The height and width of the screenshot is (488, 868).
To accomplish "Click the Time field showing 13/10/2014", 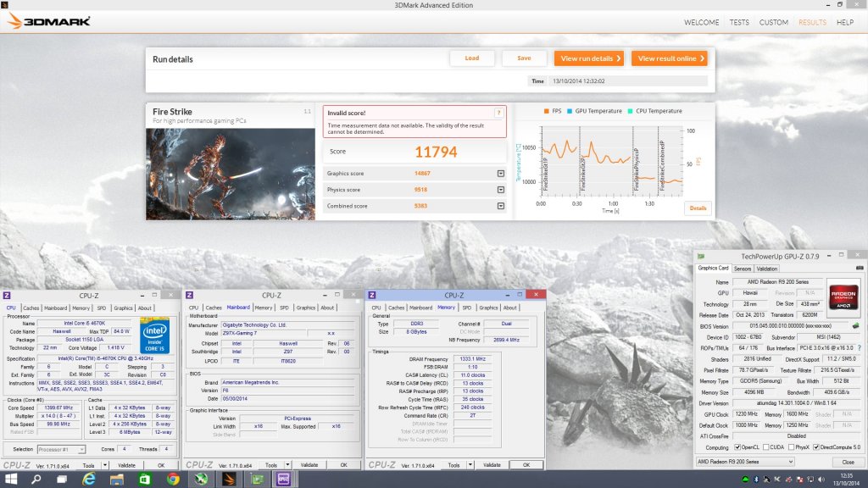I will point(628,81).
